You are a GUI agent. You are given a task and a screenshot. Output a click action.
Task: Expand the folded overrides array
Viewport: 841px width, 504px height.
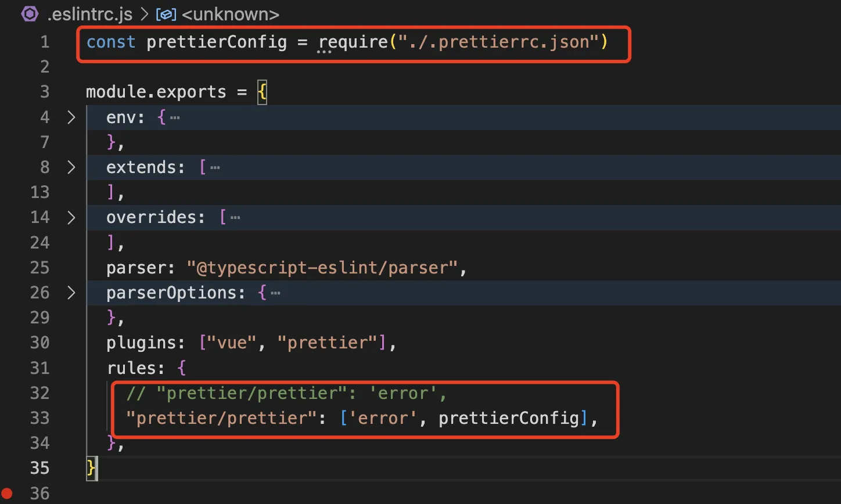click(x=71, y=217)
